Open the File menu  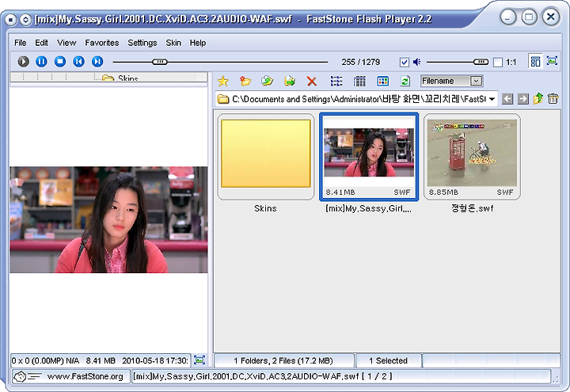pyautogui.click(x=21, y=43)
